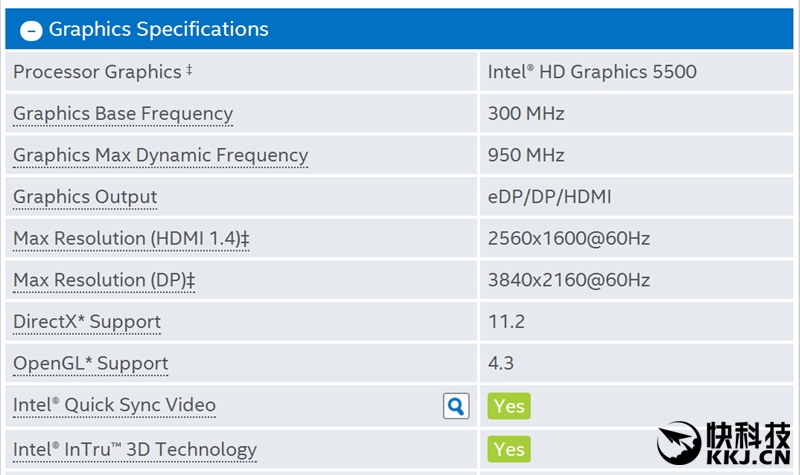Click the Yes badge for InTru 3D Technology
Screen dimensions: 800x475
point(509,449)
